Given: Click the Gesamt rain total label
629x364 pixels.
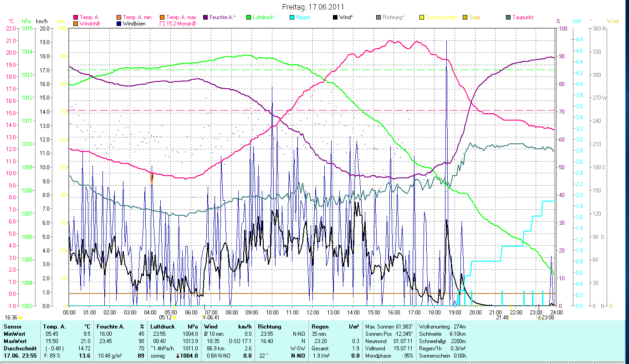Looking at the screenshot, I should (x=321, y=349).
